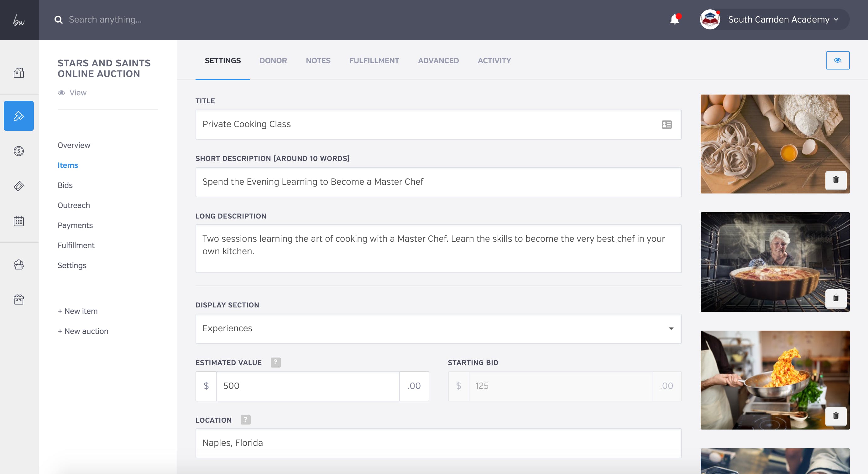
Task: Open the ticket icon in sidebar
Action: coord(18,186)
